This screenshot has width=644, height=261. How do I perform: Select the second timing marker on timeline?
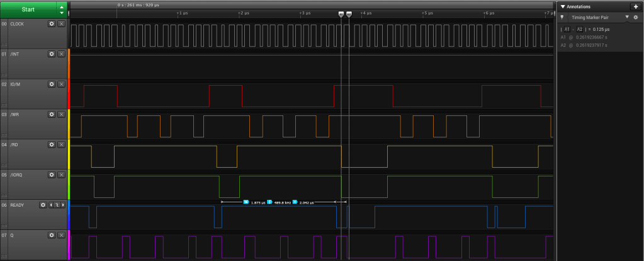coord(349,14)
